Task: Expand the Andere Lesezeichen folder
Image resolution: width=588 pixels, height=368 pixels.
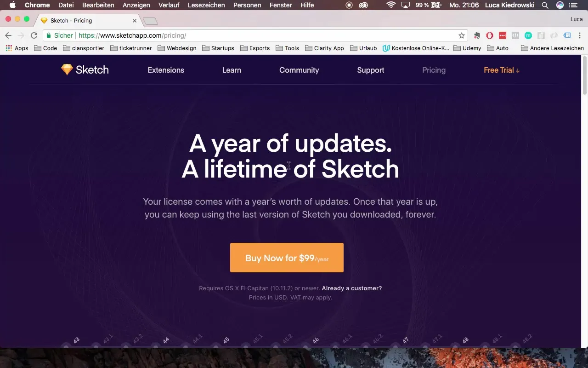Action: click(x=553, y=48)
